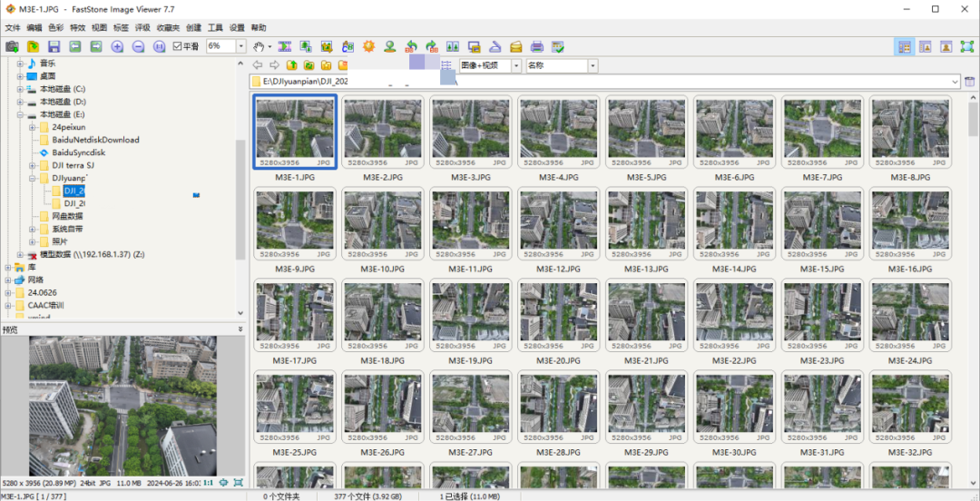This screenshot has height=501, width=980.
Task: Click the navigate back arrow
Action: click(257, 65)
